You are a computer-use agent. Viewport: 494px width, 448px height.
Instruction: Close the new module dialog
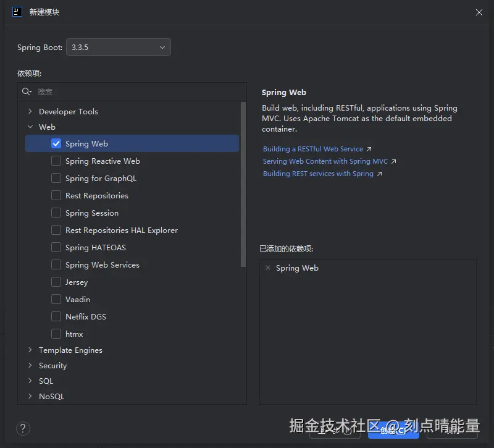coord(479,12)
